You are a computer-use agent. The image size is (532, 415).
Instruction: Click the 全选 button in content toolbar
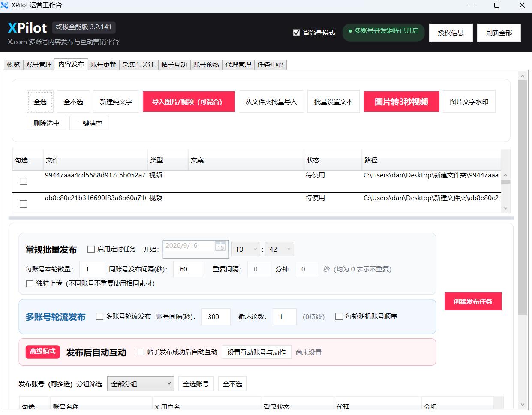(x=40, y=102)
